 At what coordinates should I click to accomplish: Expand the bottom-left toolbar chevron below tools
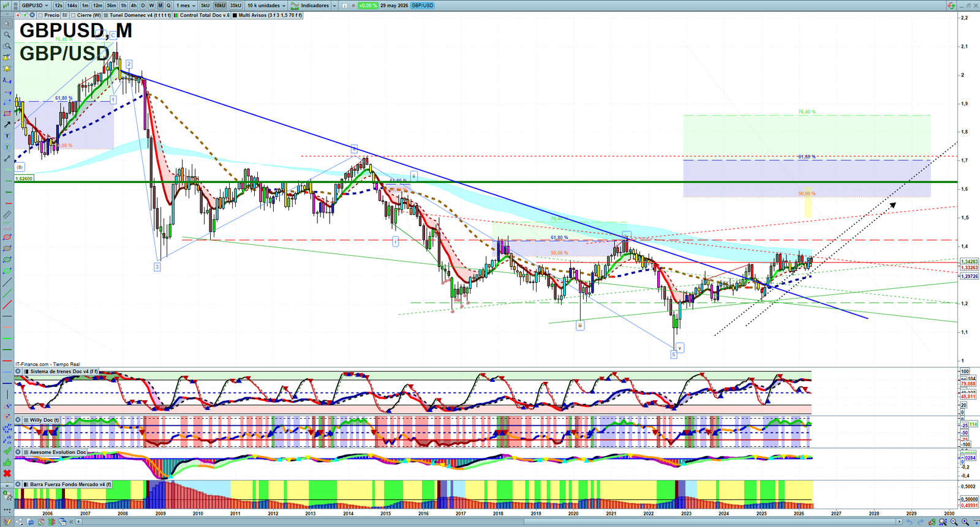[x=7, y=484]
